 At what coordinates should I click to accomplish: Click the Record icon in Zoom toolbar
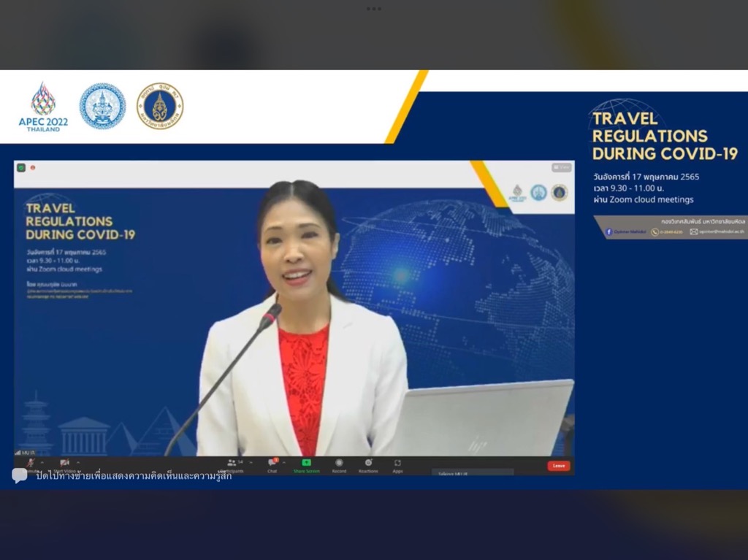pos(339,462)
